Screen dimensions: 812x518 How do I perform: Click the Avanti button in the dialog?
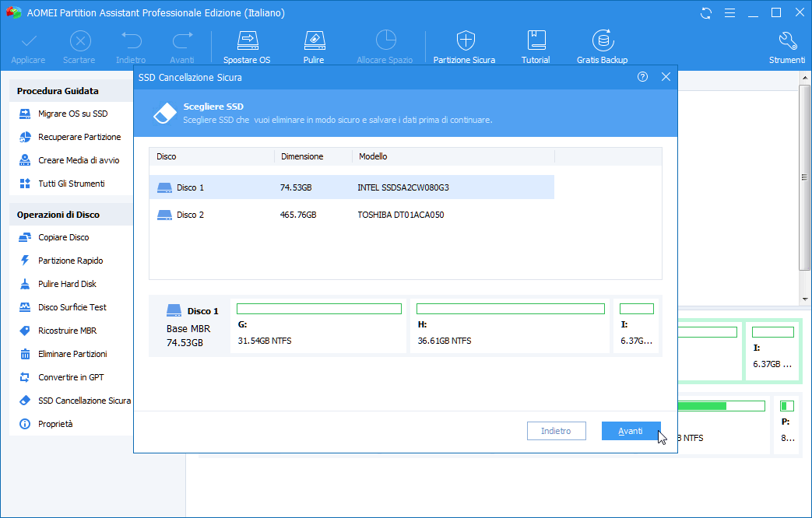pyautogui.click(x=631, y=431)
